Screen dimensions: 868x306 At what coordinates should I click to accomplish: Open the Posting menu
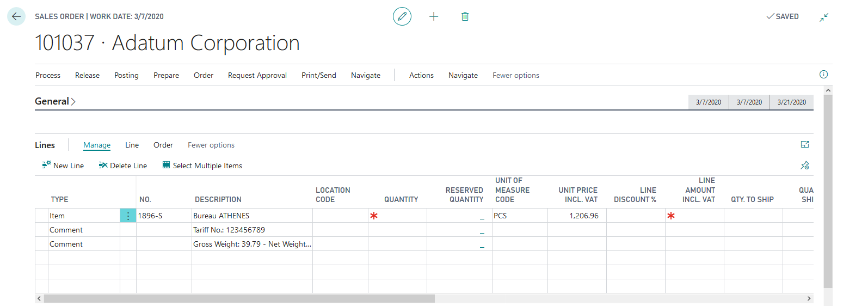(126, 75)
